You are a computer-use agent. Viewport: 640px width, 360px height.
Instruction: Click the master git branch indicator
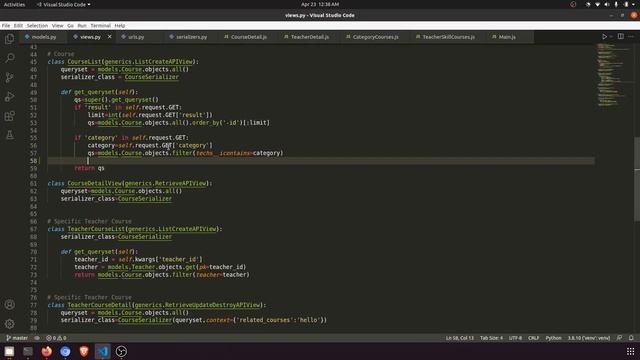tap(17, 338)
